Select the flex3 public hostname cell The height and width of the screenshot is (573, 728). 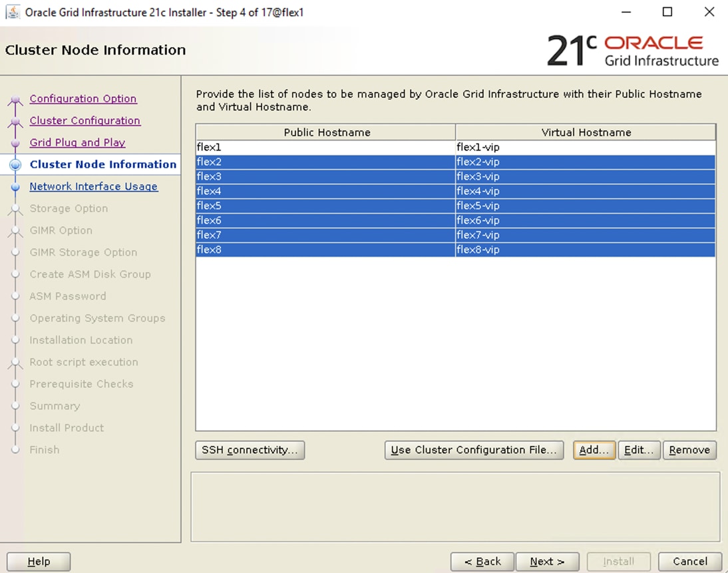tap(326, 176)
